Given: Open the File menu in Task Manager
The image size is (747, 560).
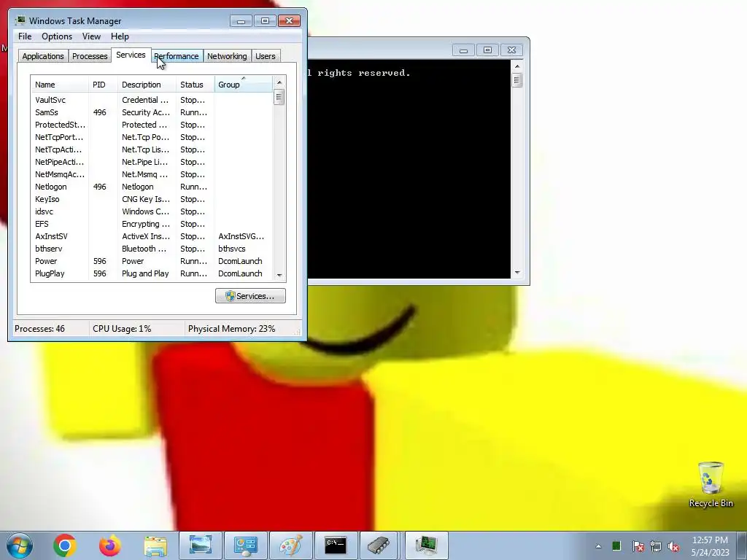Looking at the screenshot, I should click(x=25, y=36).
